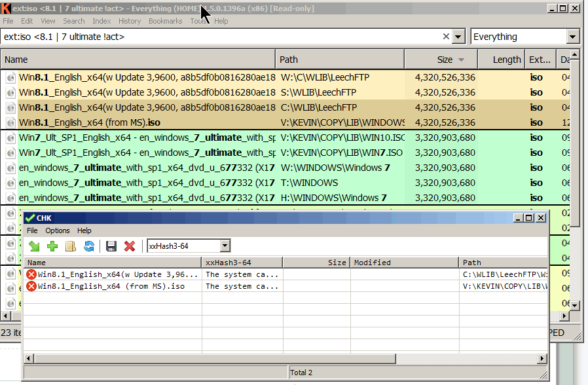Image resolution: width=588 pixels, height=385 pixels.
Task: Select Win8.1_English_x64 (from MS).iso row in CHK
Action: pos(285,286)
